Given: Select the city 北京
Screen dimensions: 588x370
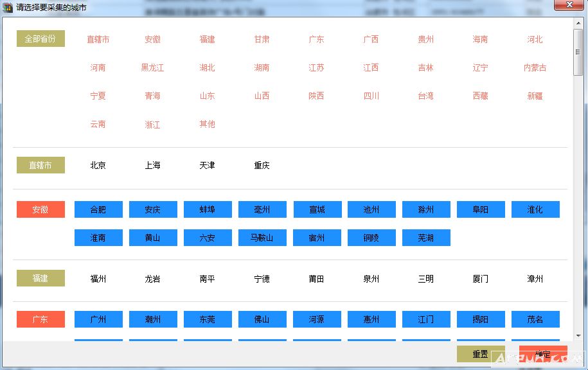Looking at the screenshot, I should click(x=98, y=166).
